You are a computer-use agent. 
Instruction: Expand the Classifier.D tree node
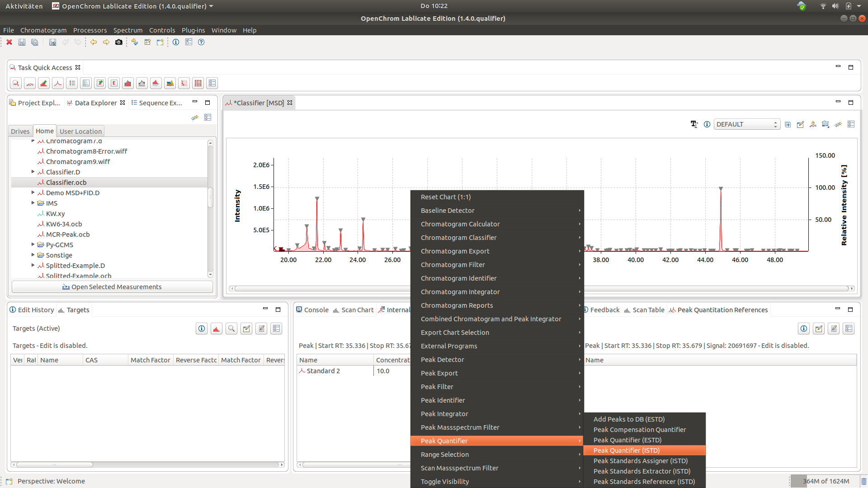[x=33, y=172]
